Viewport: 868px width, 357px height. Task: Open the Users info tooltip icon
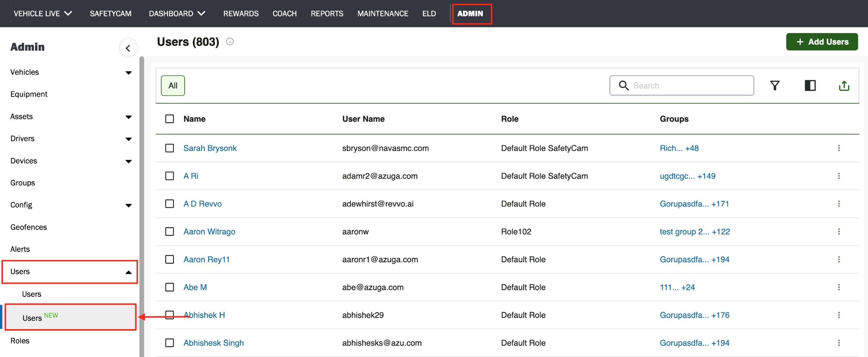230,42
